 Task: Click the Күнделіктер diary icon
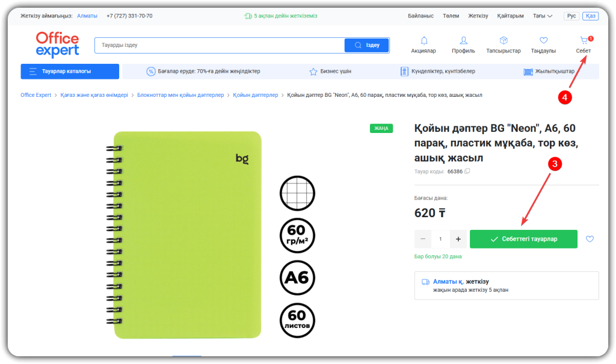click(x=404, y=72)
